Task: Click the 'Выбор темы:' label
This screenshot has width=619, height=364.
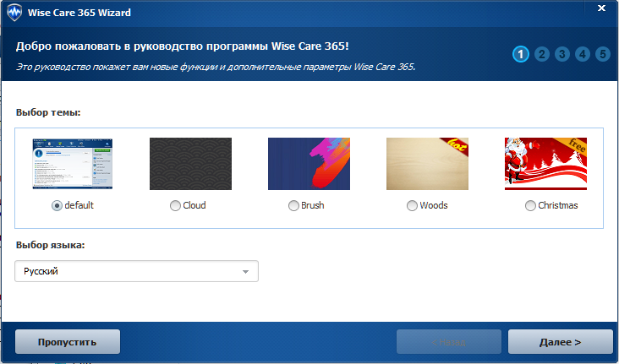Action: tap(48, 112)
